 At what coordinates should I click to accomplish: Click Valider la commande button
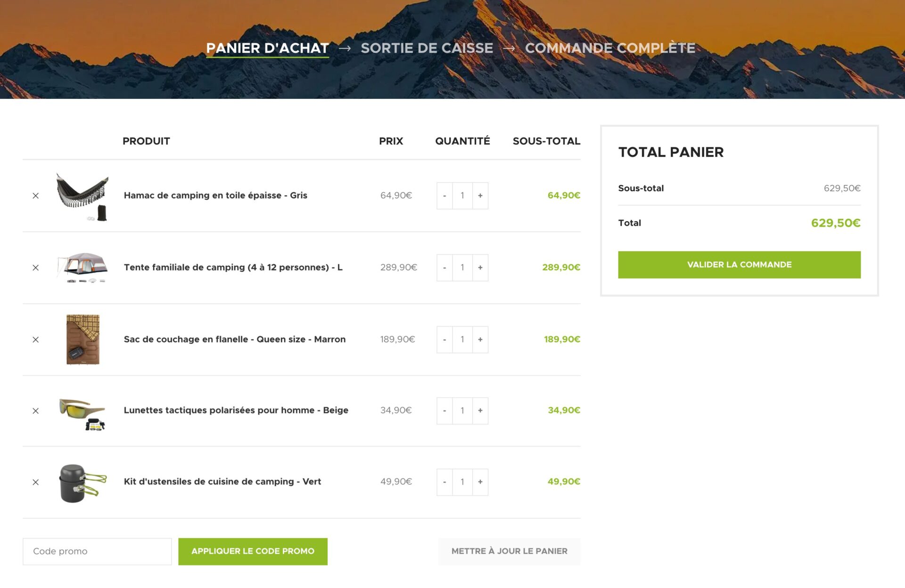tap(739, 265)
